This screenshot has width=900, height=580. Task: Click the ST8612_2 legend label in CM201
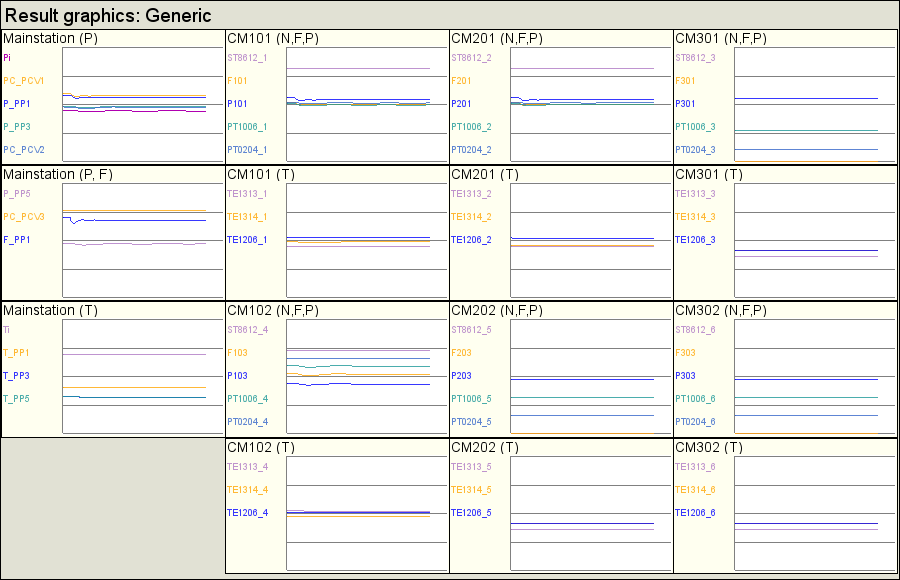(471, 58)
